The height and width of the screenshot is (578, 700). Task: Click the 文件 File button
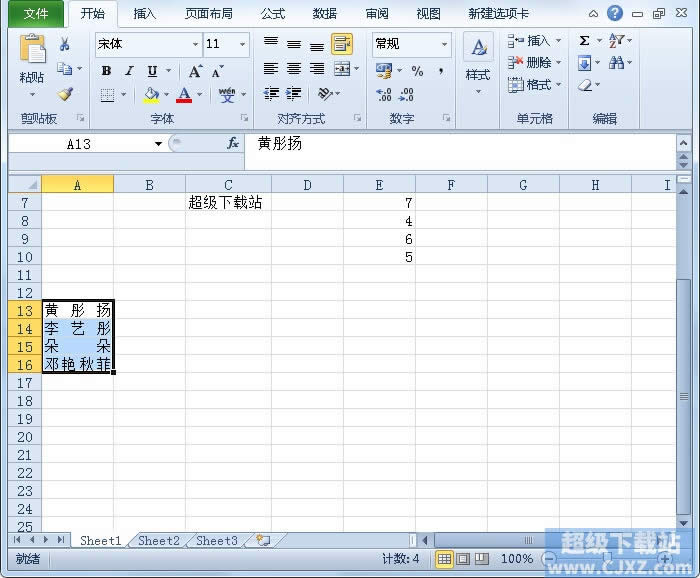click(x=36, y=14)
